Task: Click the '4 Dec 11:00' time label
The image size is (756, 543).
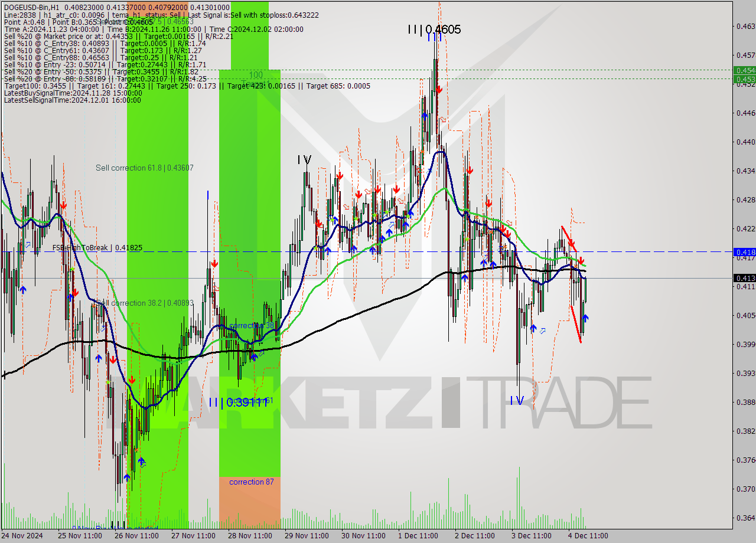Action: (588, 536)
